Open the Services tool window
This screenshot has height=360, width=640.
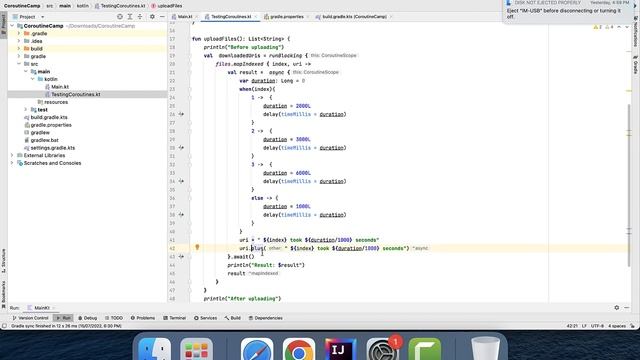(x=205, y=318)
